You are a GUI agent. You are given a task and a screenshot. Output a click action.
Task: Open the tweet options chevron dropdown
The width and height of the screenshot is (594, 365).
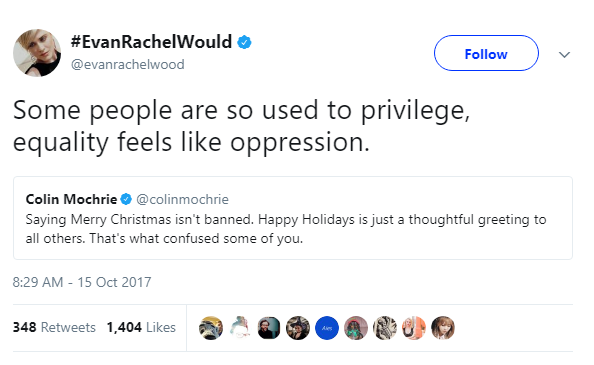[564, 55]
